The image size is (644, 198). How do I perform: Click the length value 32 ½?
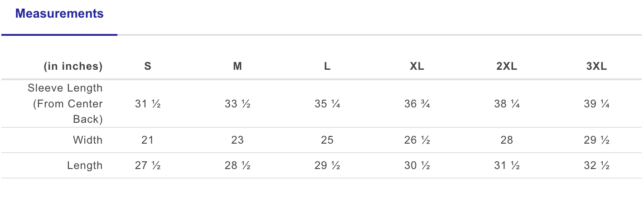coord(596,165)
